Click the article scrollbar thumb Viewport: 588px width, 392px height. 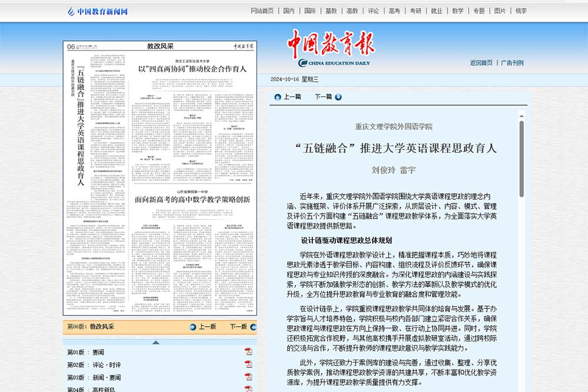[522, 159]
